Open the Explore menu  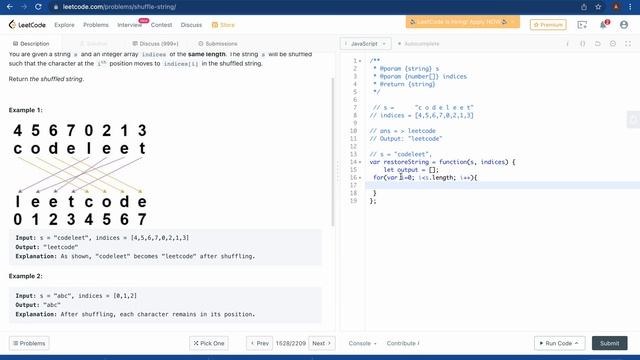(x=64, y=25)
